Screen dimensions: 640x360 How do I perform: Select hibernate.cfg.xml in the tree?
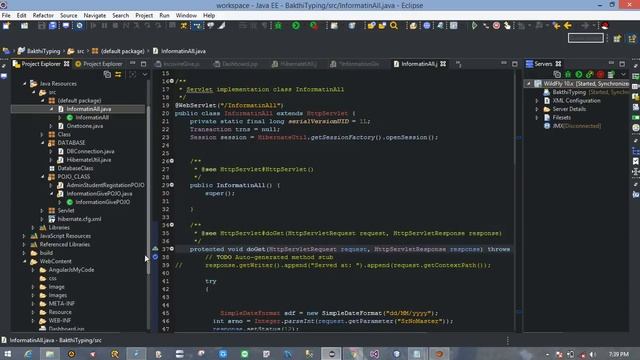[x=79, y=219]
